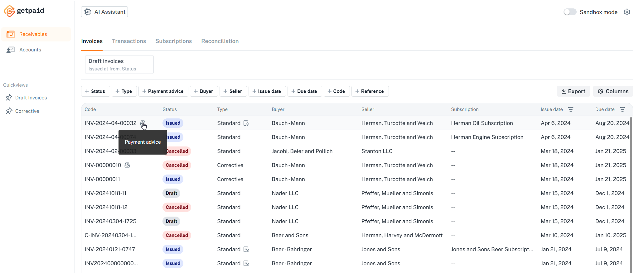Screen dimensions: 644x273
Task: Click Jones and Sons Beer Subscript... cell
Action: tap(492, 249)
